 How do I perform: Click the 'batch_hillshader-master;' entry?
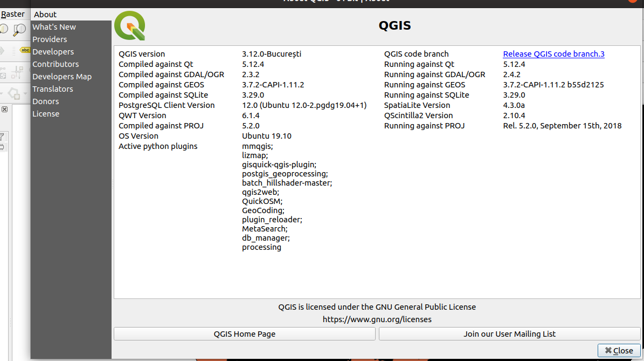click(x=287, y=183)
